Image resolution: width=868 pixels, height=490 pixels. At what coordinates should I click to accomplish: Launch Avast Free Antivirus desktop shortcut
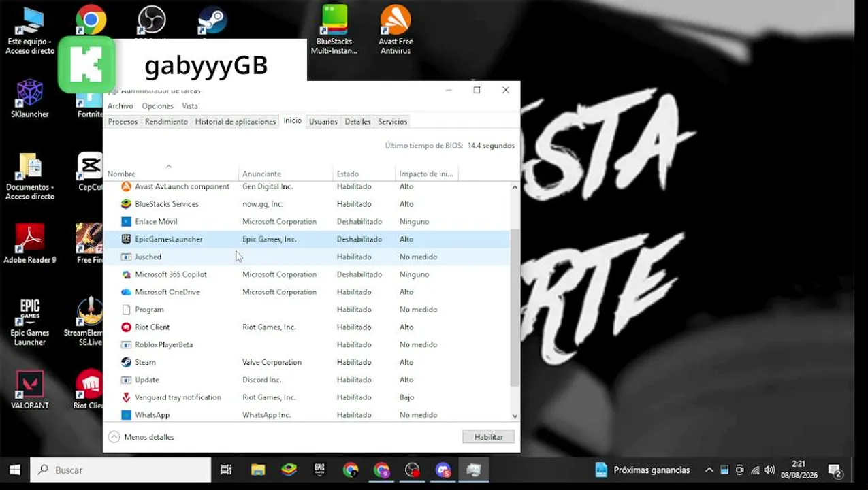coord(396,31)
